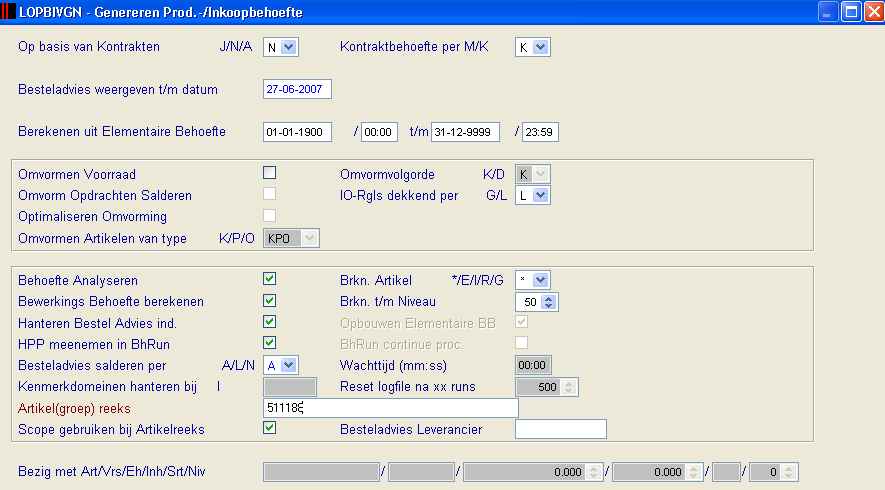Screen dimensions: 885x490
Task: Click the Besteladvies Leverancier input field
Action: click(x=561, y=429)
